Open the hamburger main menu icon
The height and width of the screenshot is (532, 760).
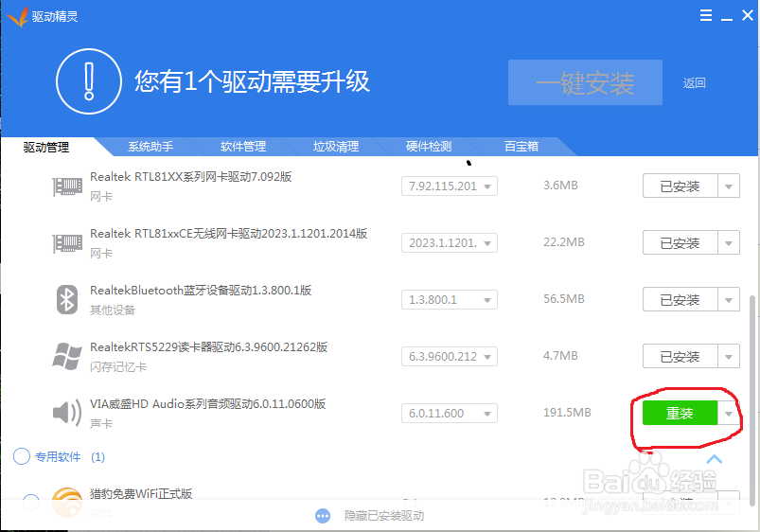[706, 15]
